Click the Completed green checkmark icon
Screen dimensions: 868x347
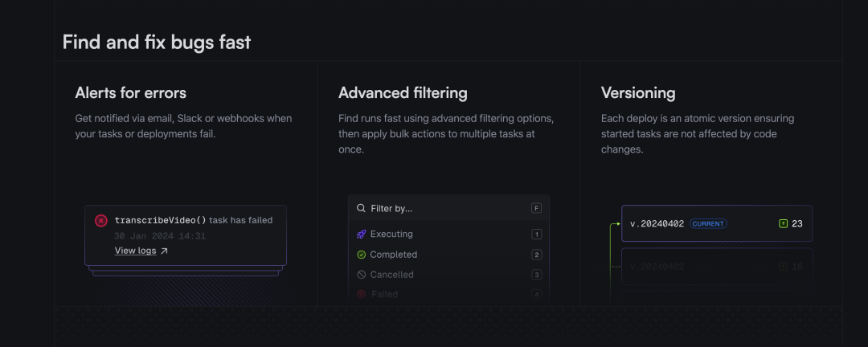tap(362, 255)
